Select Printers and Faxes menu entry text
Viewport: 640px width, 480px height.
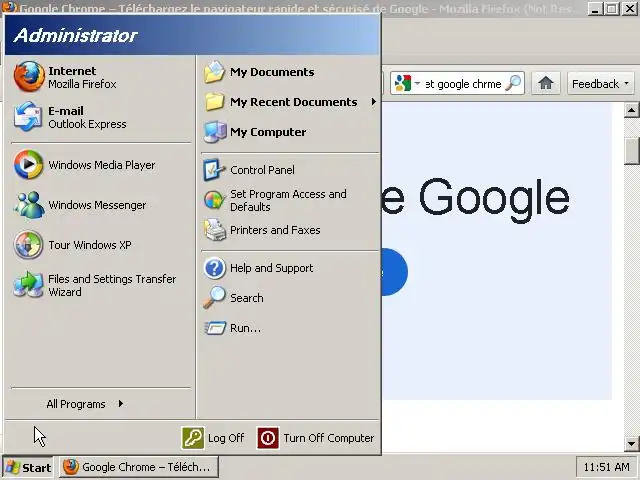click(275, 230)
